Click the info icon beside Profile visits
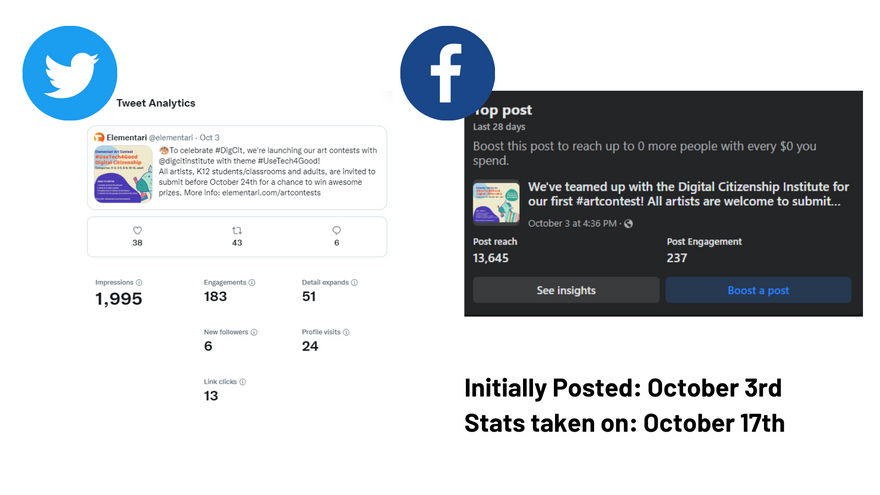 coord(346,332)
